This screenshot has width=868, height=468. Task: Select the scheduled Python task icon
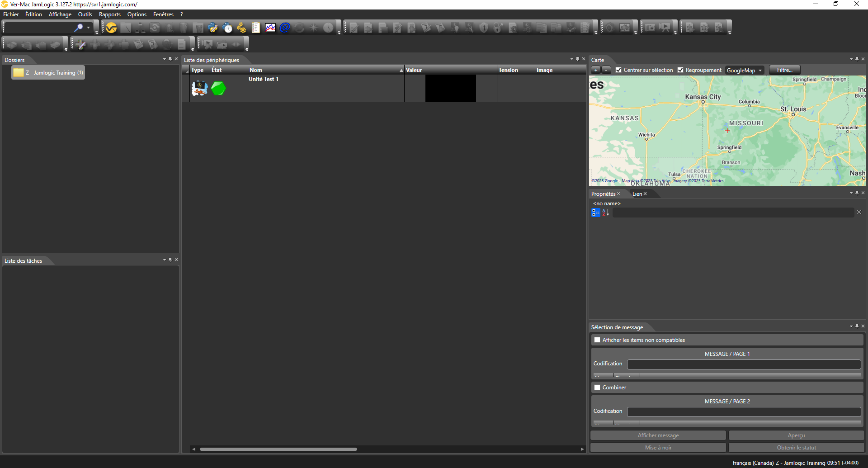pyautogui.click(x=227, y=28)
